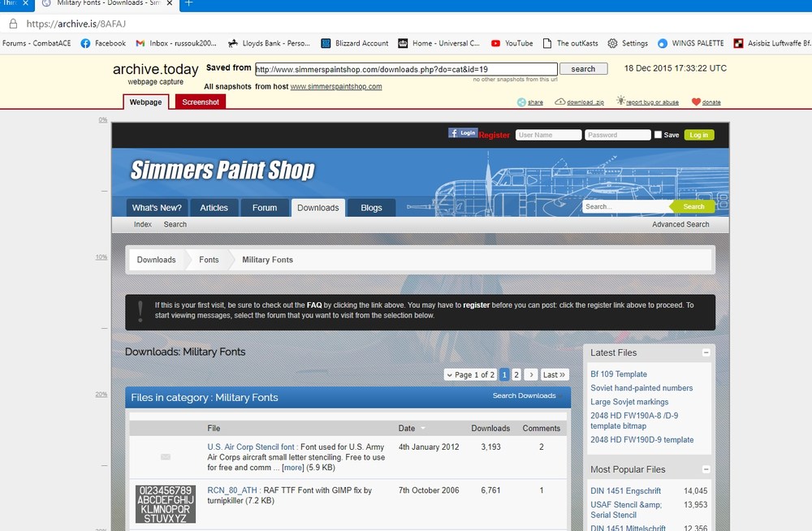Open Bf 109 Template latest file
This screenshot has height=531, width=812.
(x=618, y=374)
